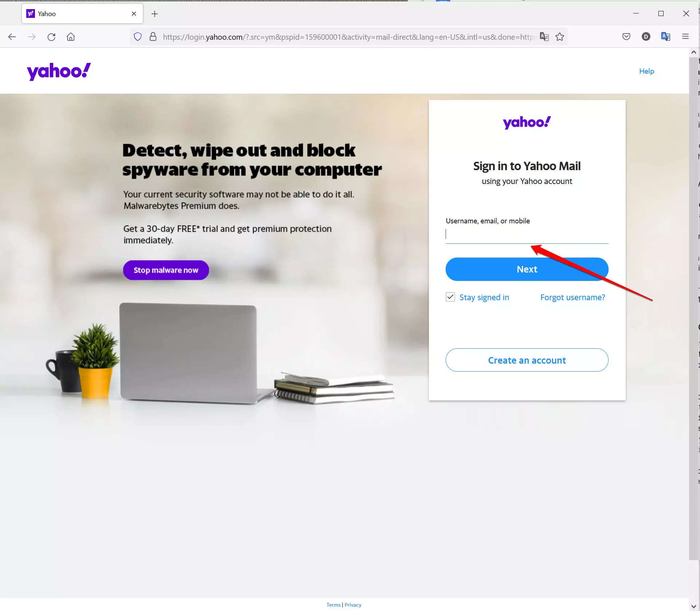
Task: Click Help link in Yahoo header
Action: (646, 71)
